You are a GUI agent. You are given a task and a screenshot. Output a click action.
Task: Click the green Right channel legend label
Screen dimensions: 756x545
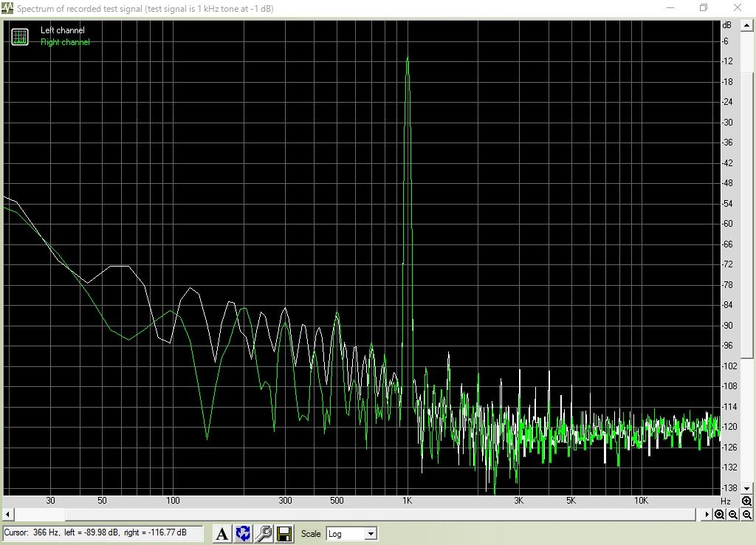point(65,42)
